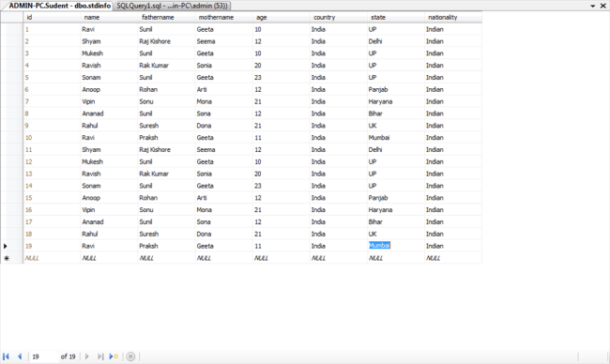Select the UK state cell in row 9
The width and height of the screenshot is (610, 364).
[396, 126]
